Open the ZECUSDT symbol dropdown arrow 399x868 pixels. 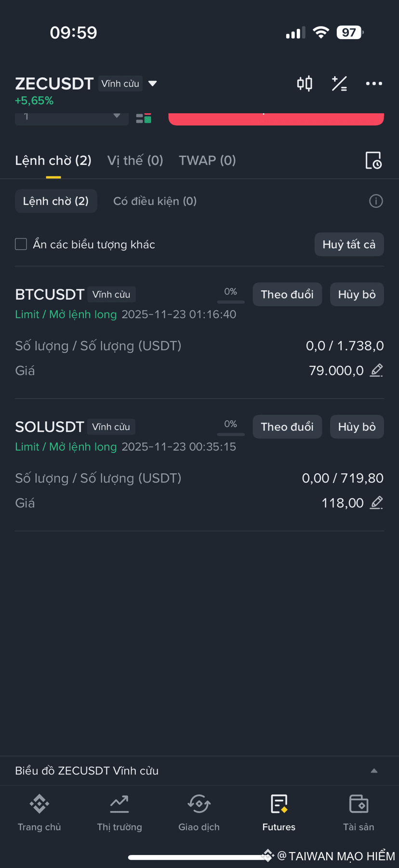pyautogui.click(x=153, y=83)
